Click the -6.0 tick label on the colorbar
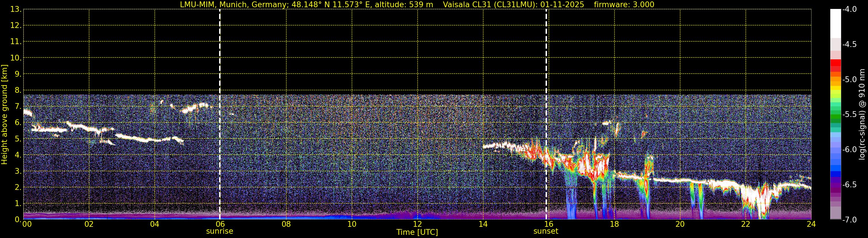This screenshot has height=238, width=868. (x=849, y=149)
